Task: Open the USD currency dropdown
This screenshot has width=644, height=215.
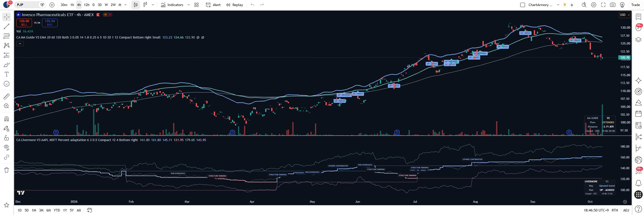Action: (x=625, y=15)
